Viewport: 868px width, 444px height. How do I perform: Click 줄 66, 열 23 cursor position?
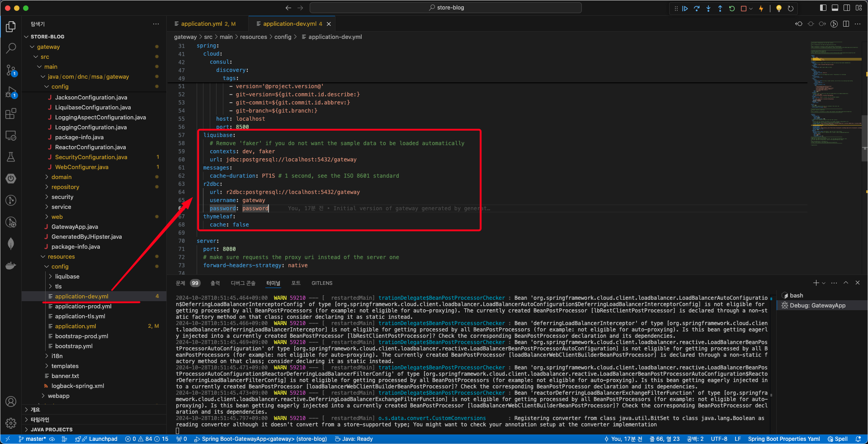665,439
